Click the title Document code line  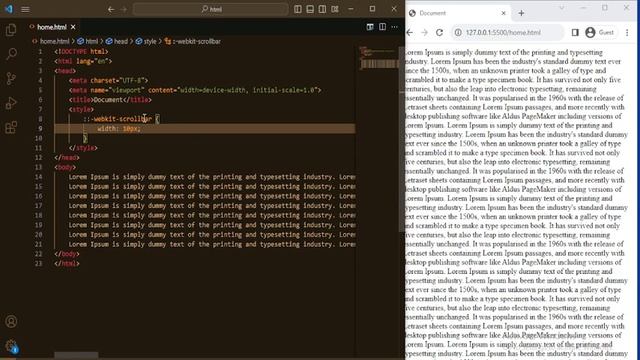pos(110,100)
